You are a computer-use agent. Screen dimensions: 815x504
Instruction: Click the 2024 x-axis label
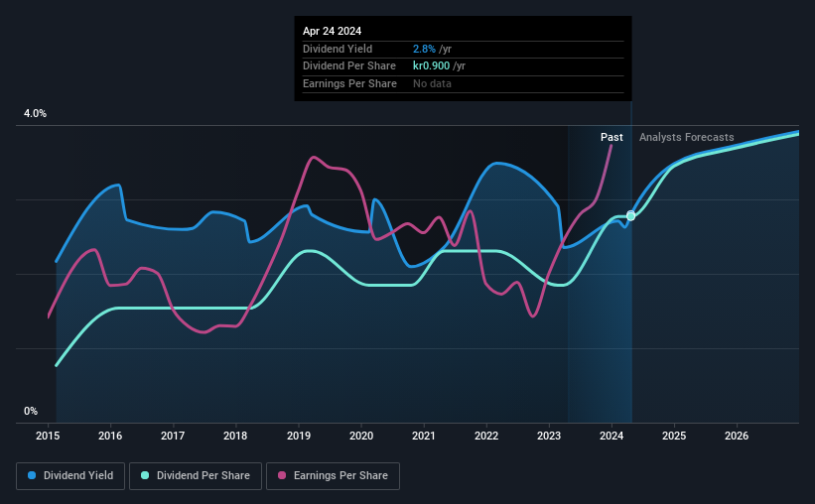611,436
